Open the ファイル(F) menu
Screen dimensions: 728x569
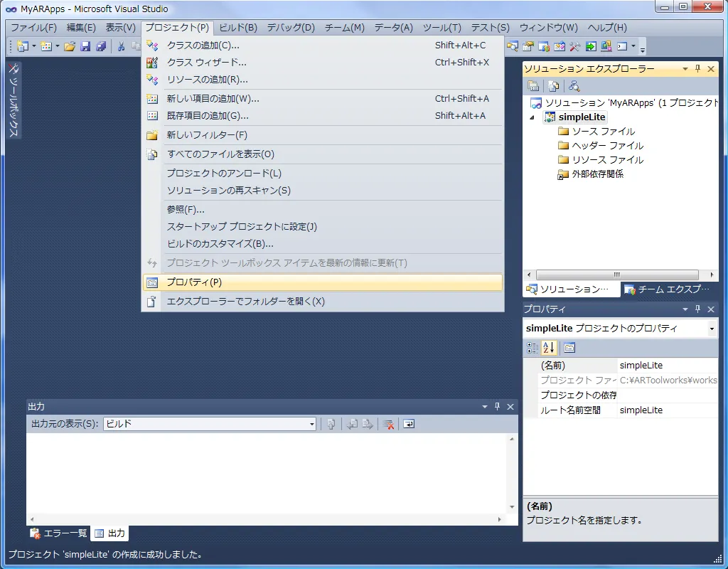point(33,28)
